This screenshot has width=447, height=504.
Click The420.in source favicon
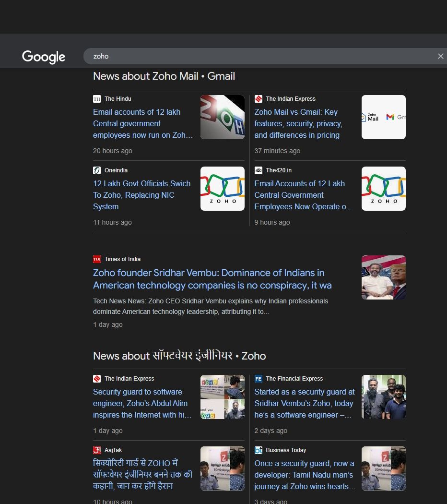coord(259,170)
